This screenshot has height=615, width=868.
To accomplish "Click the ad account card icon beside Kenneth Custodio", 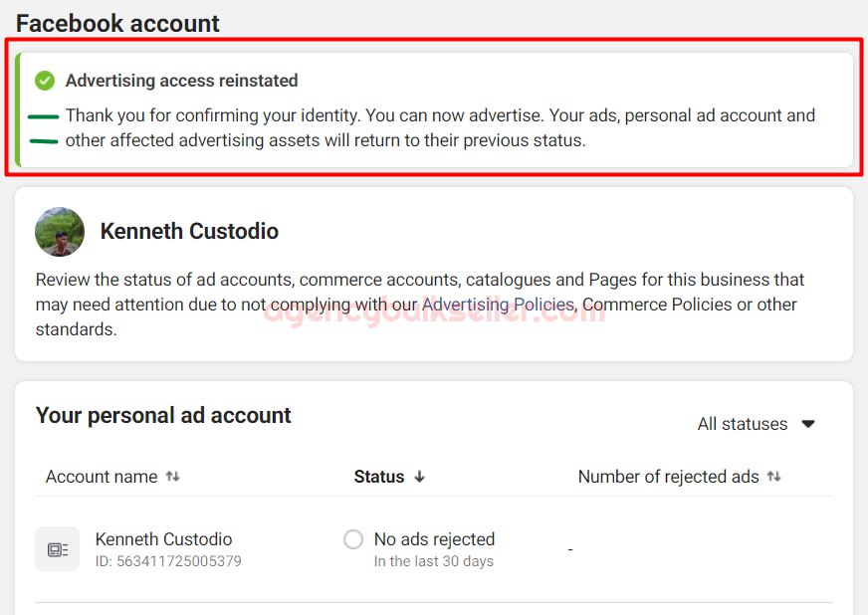I will coord(57,548).
